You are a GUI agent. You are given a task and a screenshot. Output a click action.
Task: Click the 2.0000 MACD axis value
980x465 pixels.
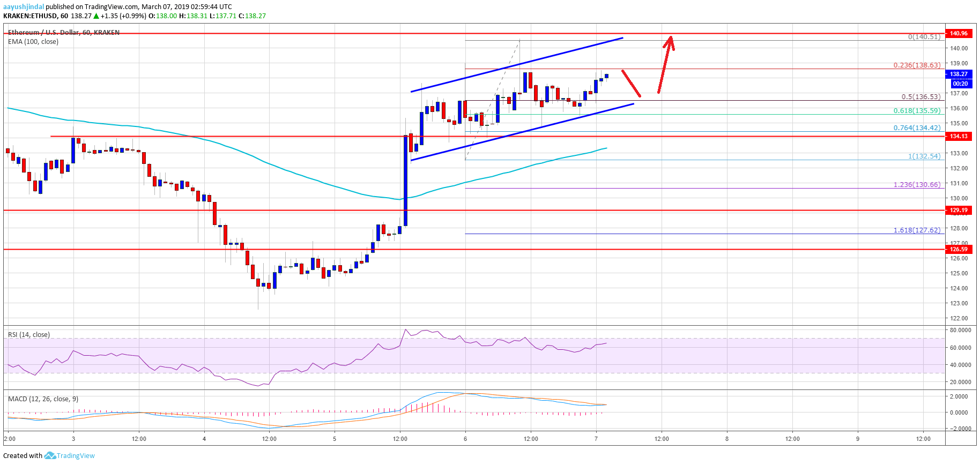point(960,396)
